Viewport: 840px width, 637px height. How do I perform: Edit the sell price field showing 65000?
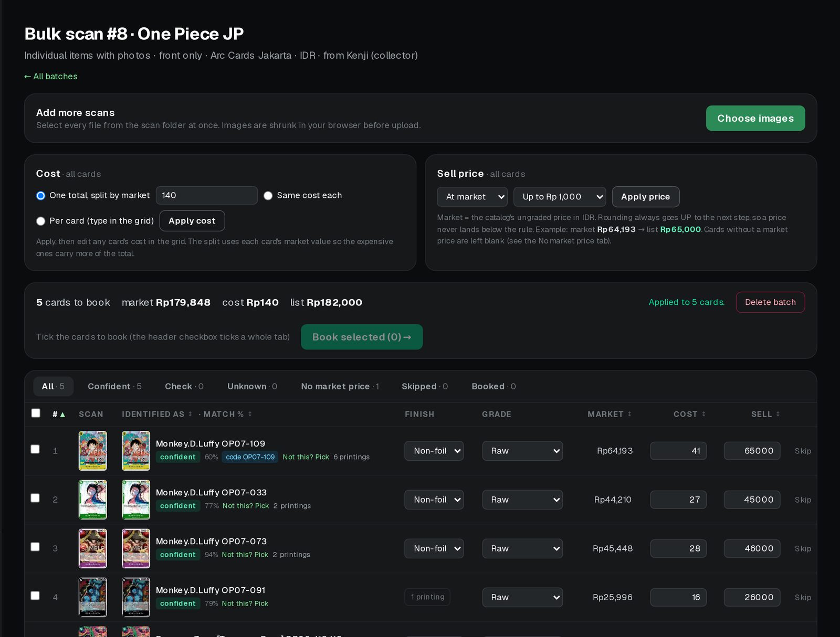click(752, 451)
